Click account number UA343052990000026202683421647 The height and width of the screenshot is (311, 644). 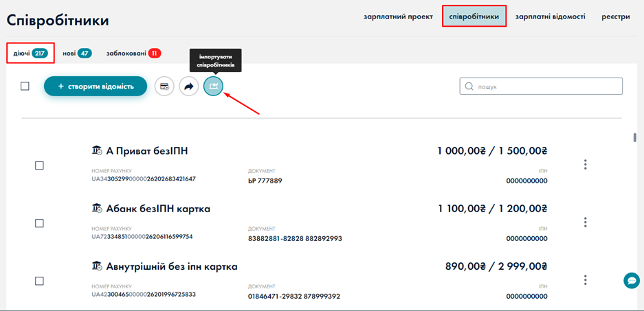[144, 178]
